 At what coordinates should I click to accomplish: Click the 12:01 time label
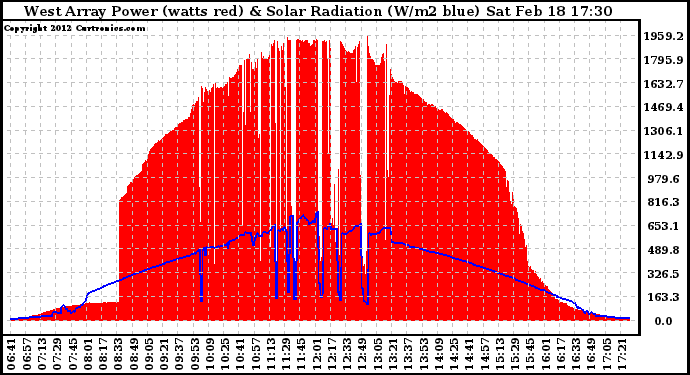(316, 354)
